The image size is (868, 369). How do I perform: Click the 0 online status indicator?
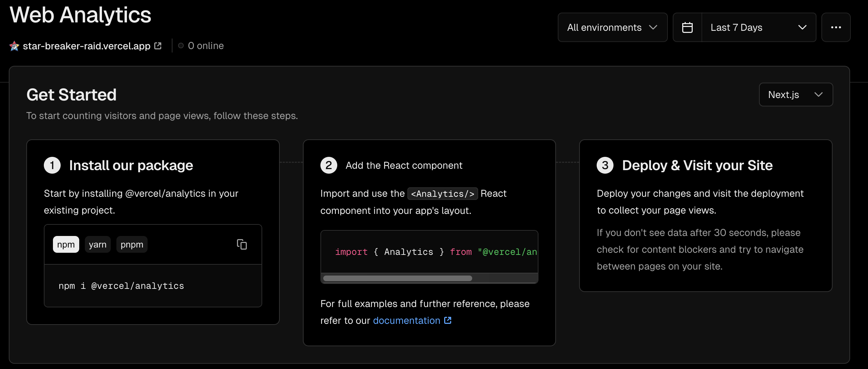[x=201, y=46]
